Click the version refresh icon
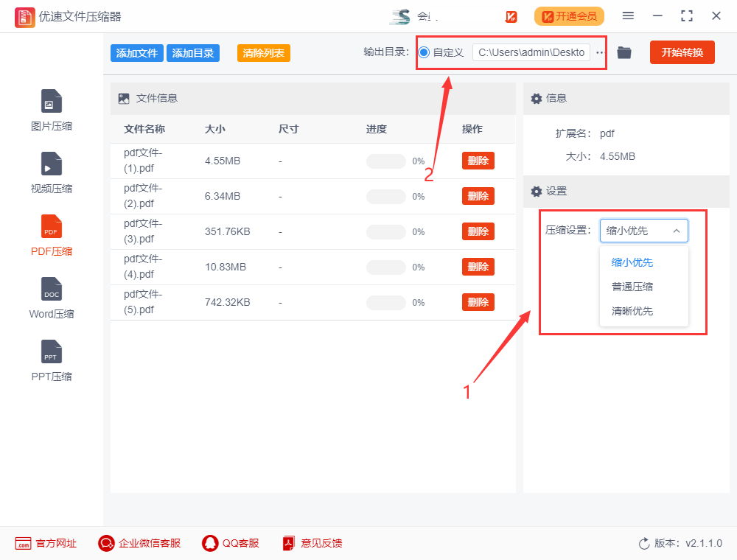 (644, 544)
